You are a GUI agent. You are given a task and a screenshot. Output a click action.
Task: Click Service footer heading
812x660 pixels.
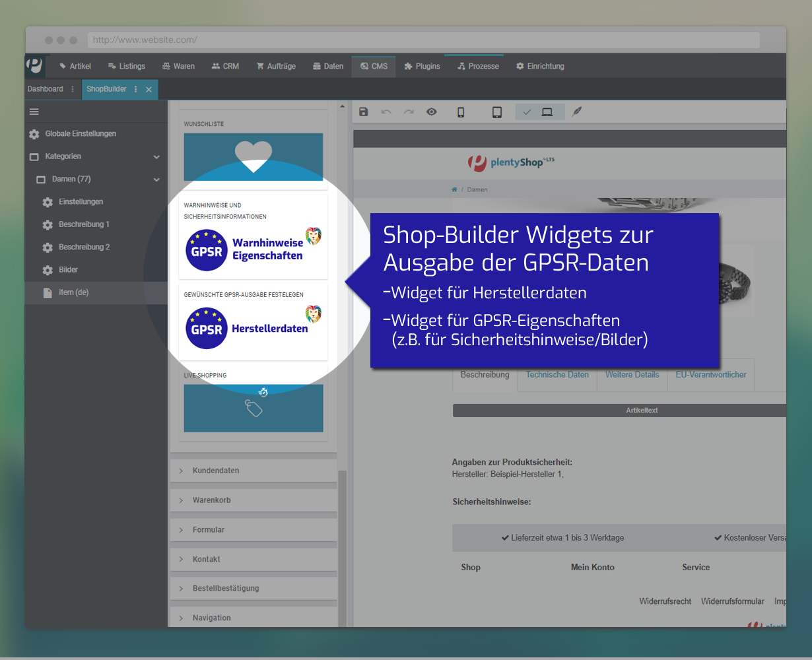point(696,567)
